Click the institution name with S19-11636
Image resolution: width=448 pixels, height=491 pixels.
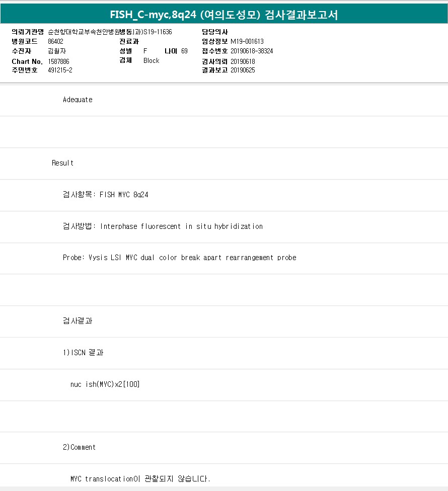(110, 32)
